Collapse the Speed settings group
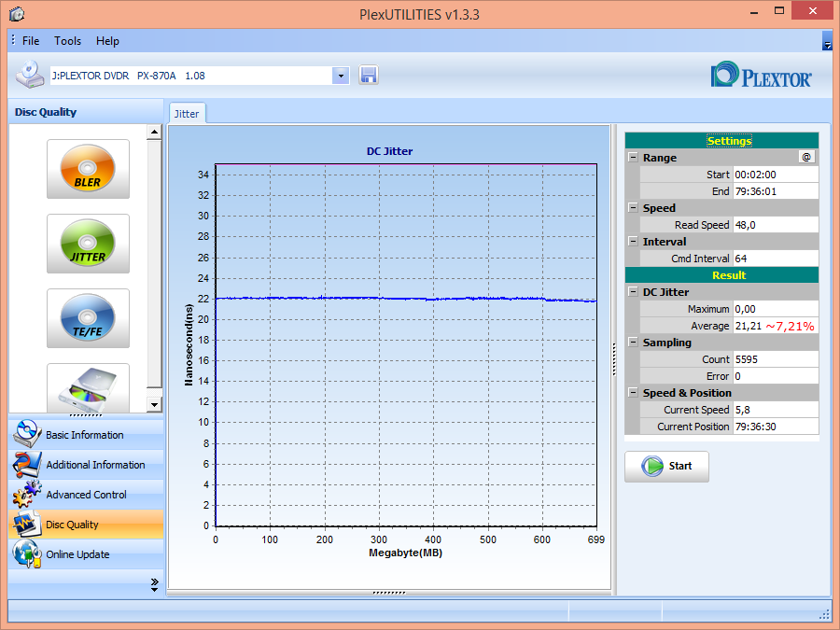The height and width of the screenshot is (630, 840). (633, 208)
